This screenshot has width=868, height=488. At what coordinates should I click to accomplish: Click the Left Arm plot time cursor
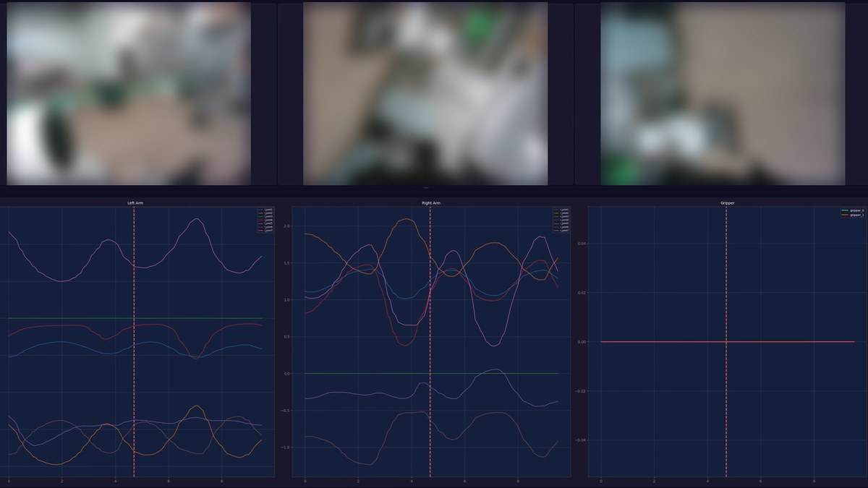pos(134,341)
